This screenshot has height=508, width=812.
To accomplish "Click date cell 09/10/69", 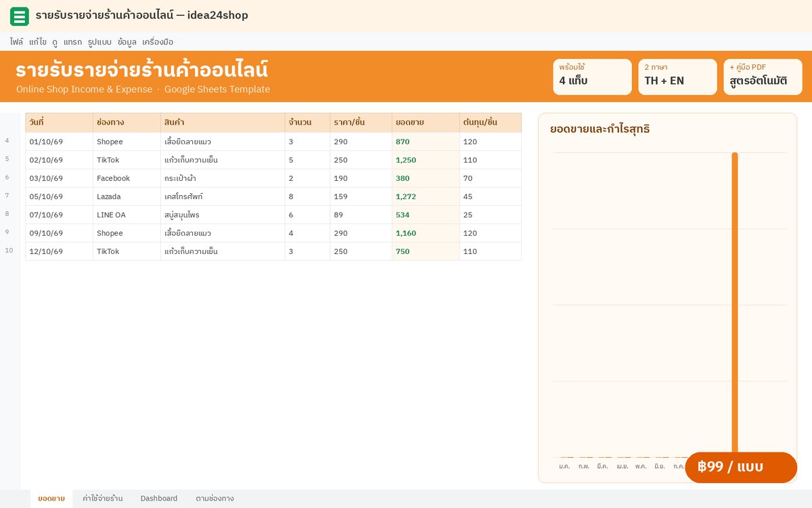I will [60, 233].
